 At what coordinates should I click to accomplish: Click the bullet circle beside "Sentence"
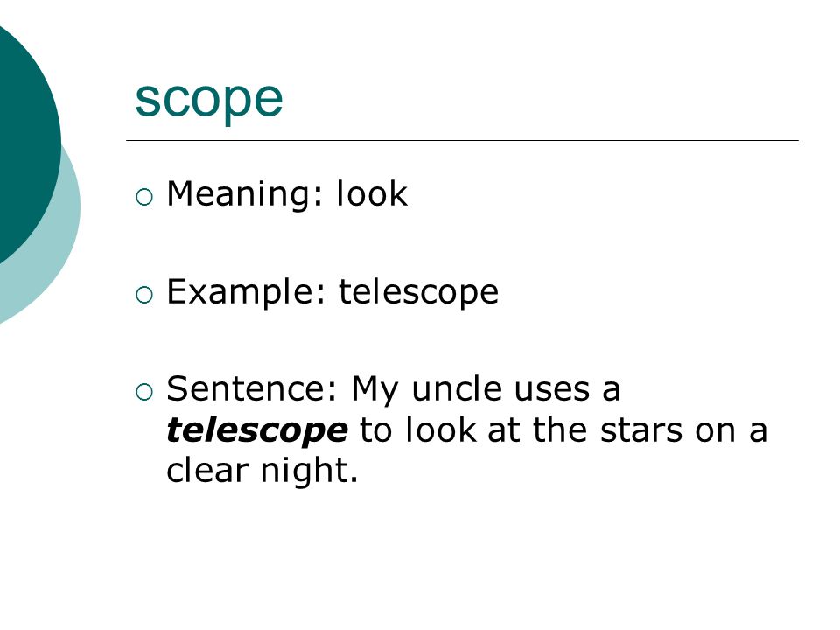click(144, 392)
